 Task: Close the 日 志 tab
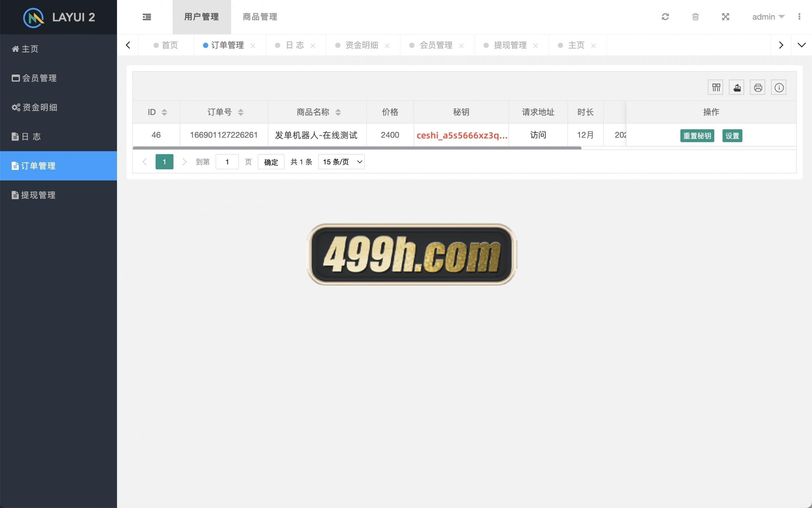coord(313,46)
